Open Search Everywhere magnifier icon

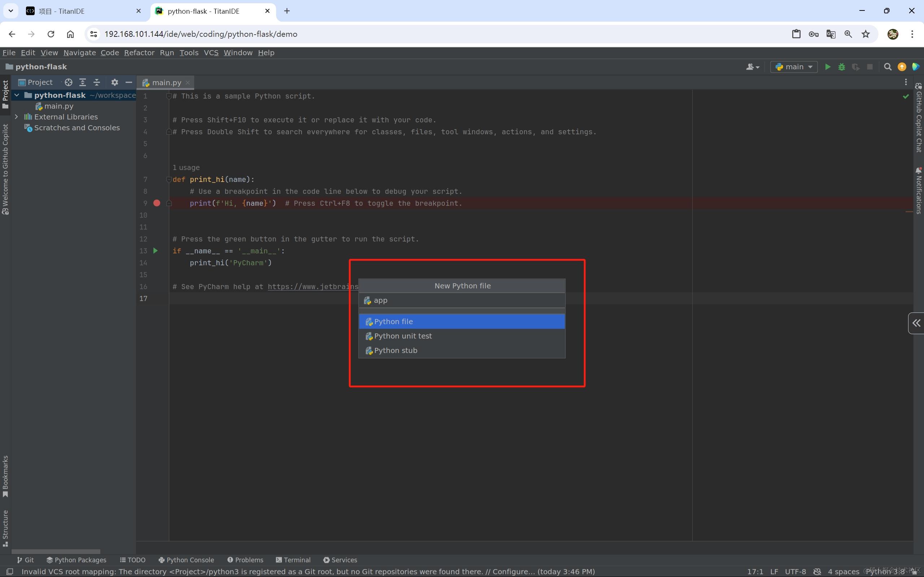[x=888, y=67]
